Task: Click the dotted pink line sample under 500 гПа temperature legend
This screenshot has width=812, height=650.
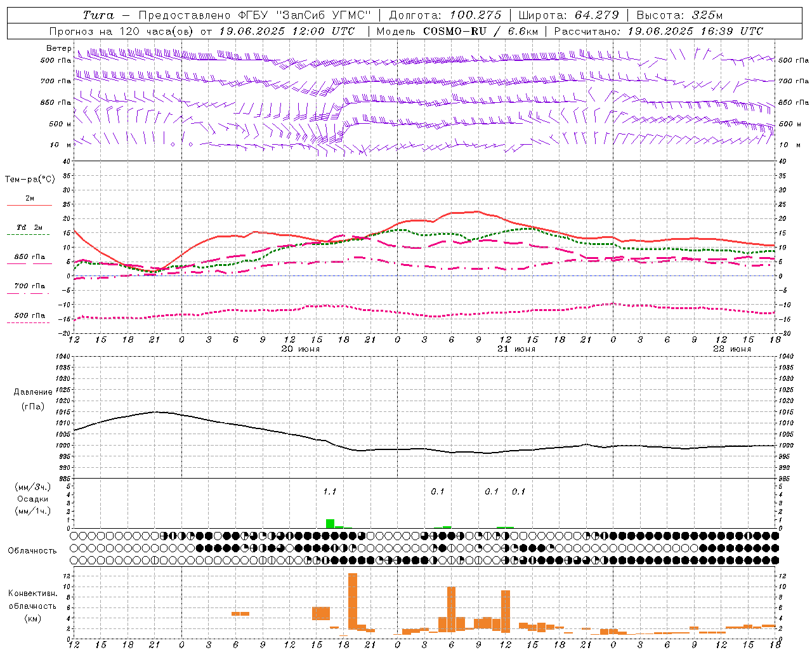Action: point(29,322)
